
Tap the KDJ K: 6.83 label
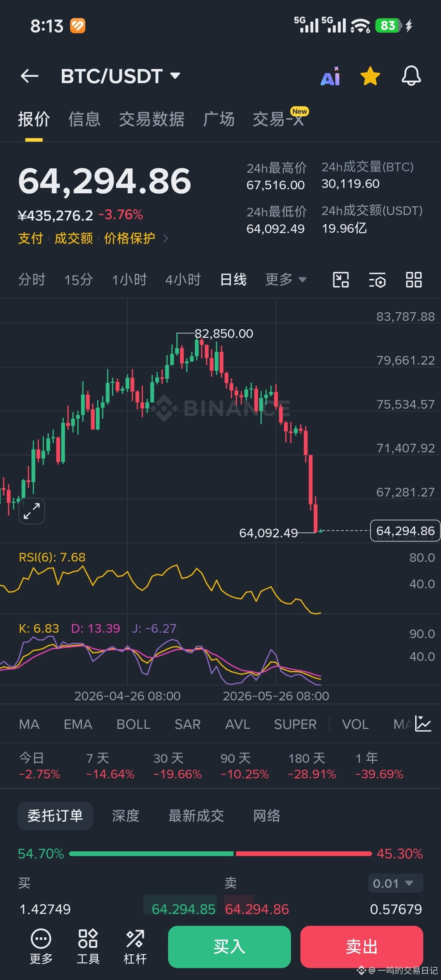[39, 628]
